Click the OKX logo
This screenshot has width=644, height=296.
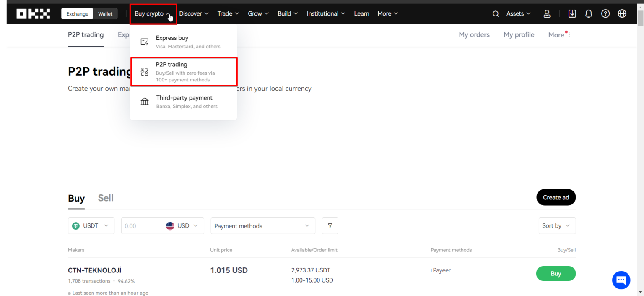pyautogui.click(x=33, y=13)
